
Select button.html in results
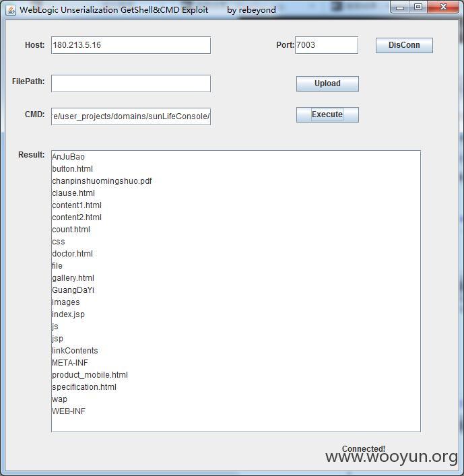(72, 169)
